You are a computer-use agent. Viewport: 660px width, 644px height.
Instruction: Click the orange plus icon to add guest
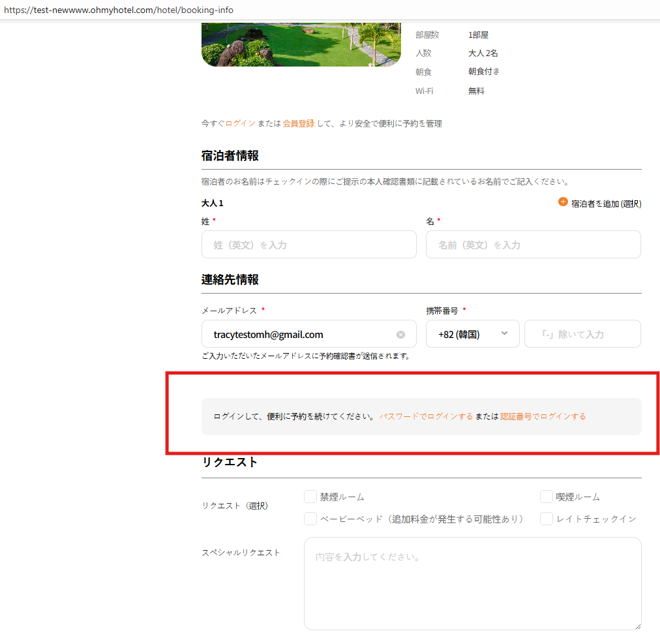point(563,202)
